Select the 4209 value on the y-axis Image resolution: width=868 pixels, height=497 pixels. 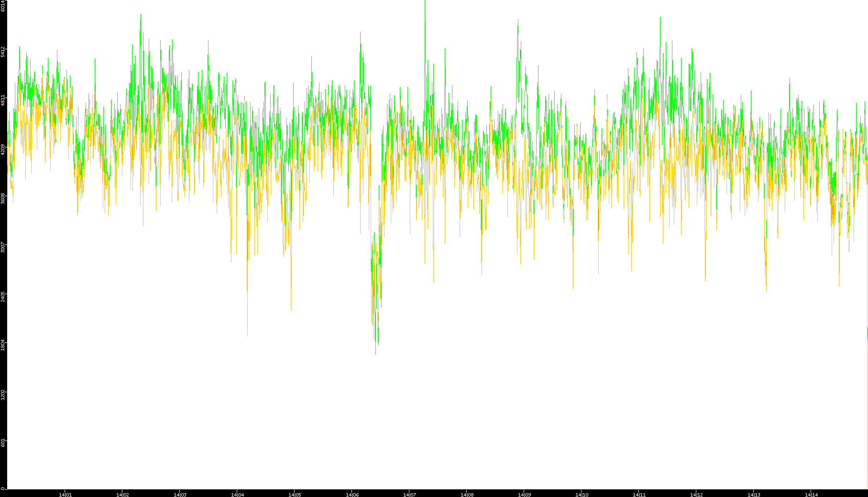[x=3, y=149]
